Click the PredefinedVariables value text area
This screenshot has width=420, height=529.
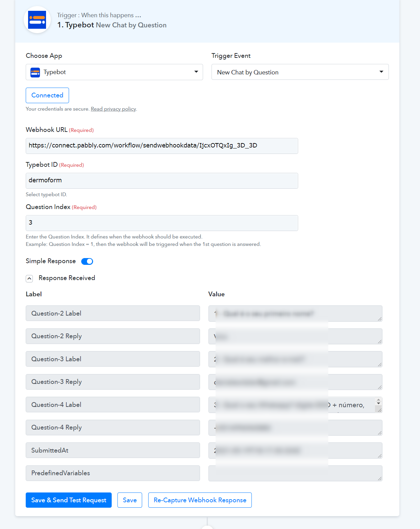pos(295,473)
